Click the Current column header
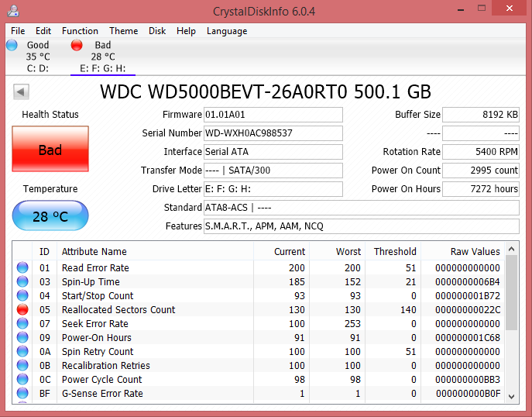Viewport: 532px width, 417px height. coord(281,252)
